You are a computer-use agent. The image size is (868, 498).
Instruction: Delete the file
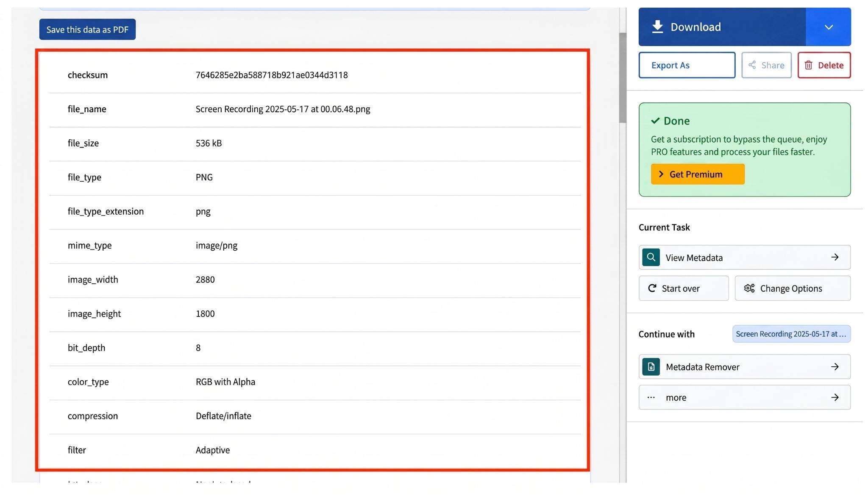824,65
